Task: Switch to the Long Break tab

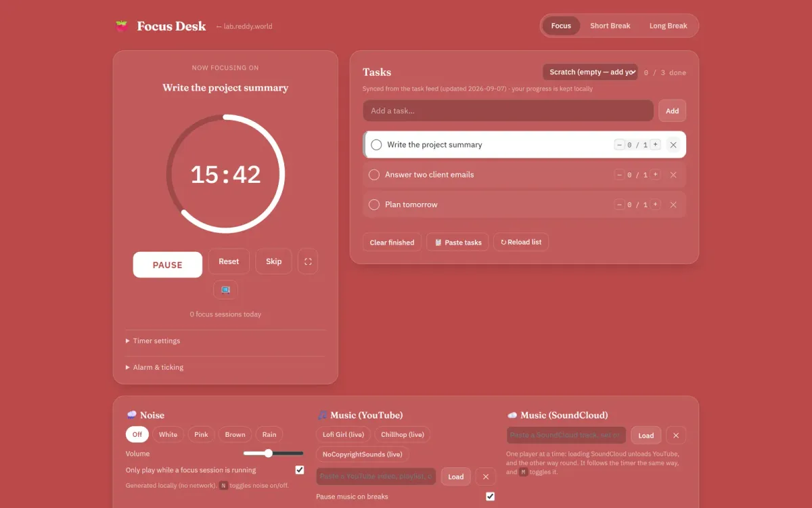Action: tap(669, 26)
